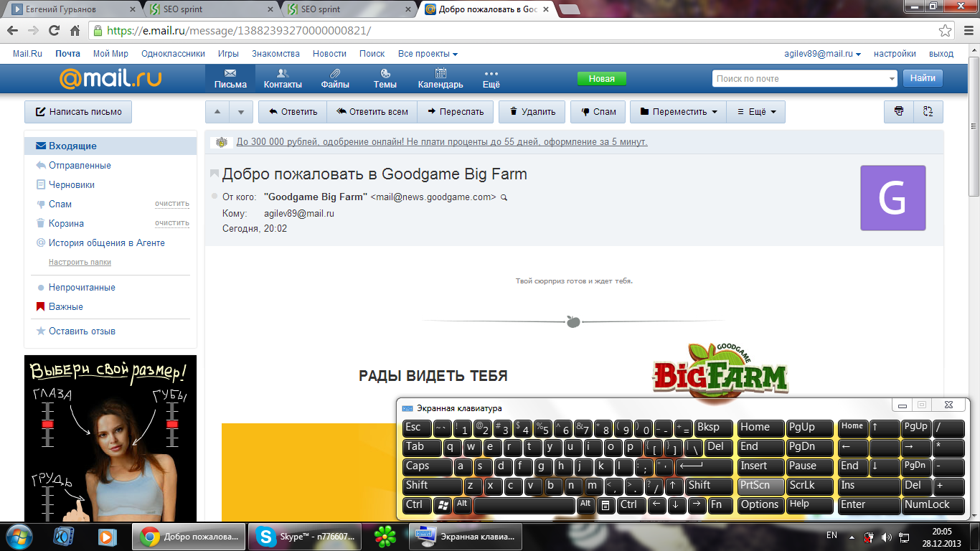The width and height of the screenshot is (980, 551).
Task: Mark message as Спам
Action: coord(598,112)
